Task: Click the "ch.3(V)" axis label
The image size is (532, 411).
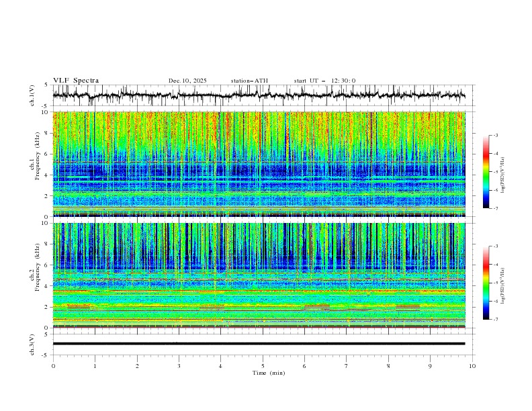Action: coord(32,345)
